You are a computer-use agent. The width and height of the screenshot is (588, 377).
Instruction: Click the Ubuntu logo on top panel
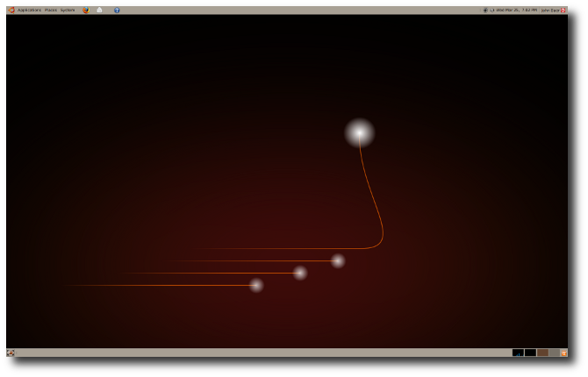(x=11, y=11)
